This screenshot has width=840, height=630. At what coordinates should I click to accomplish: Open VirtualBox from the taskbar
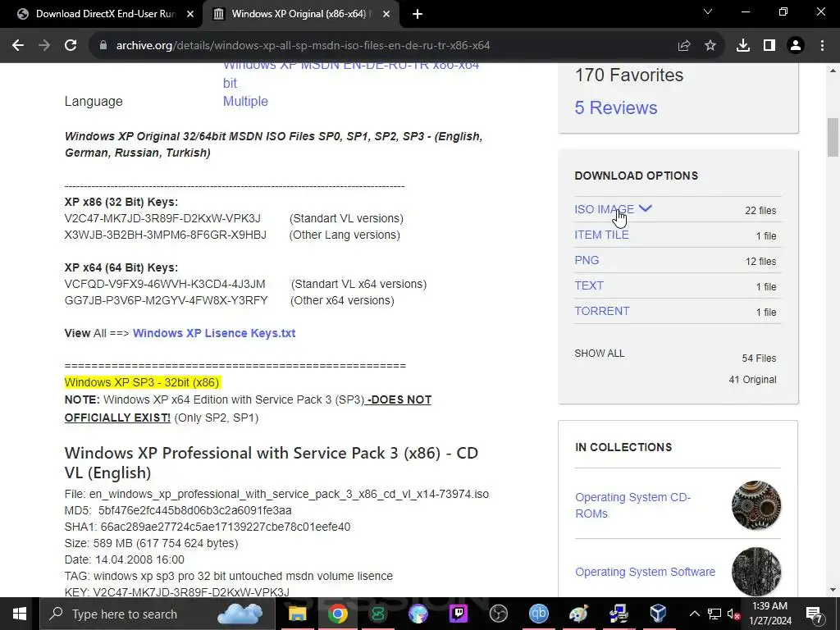click(x=659, y=614)
